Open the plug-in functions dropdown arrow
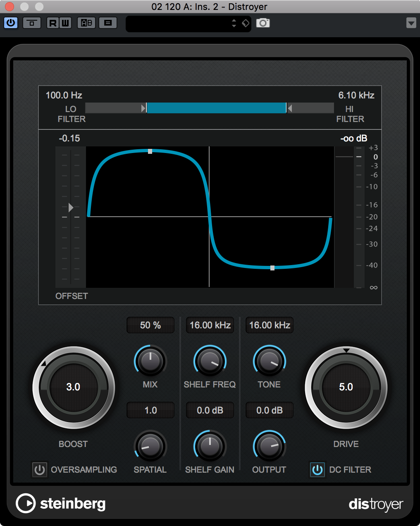 pyautogui.click(x=411, y=23)
